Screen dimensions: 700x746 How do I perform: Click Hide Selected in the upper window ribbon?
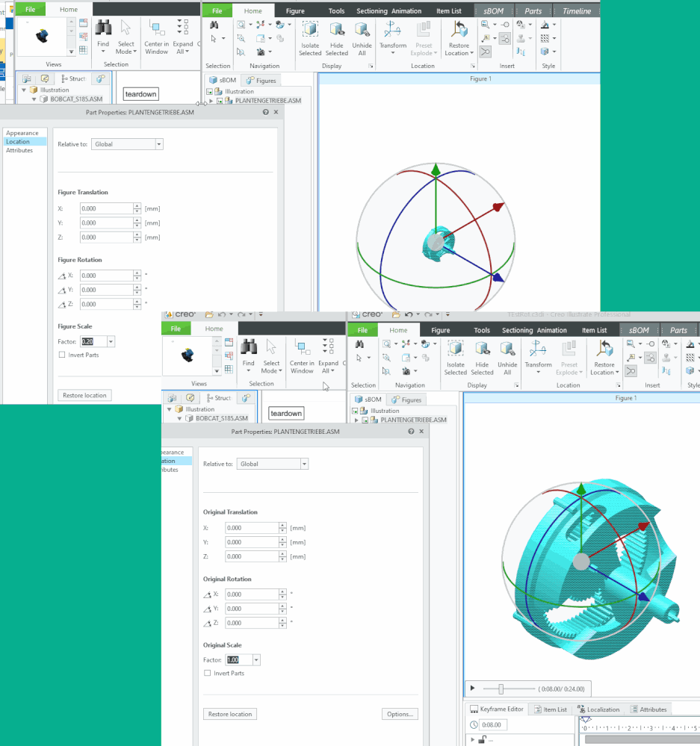pos(337,39)
